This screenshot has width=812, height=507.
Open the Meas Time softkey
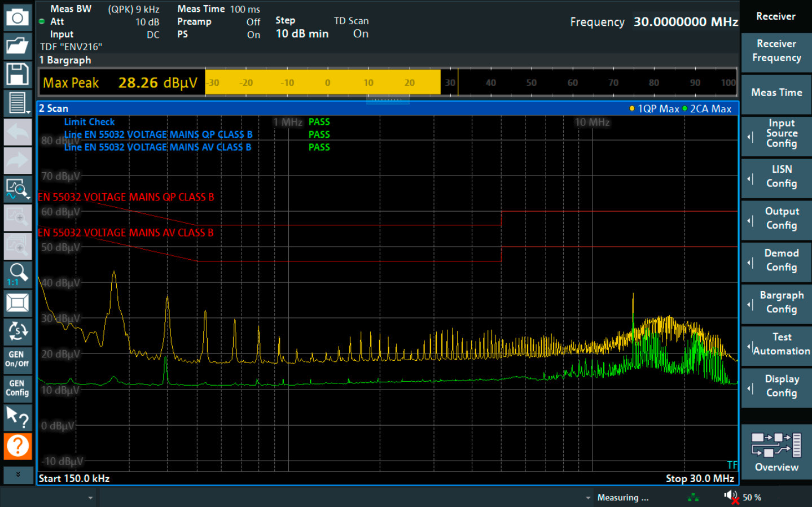click(x=776, y=93)
